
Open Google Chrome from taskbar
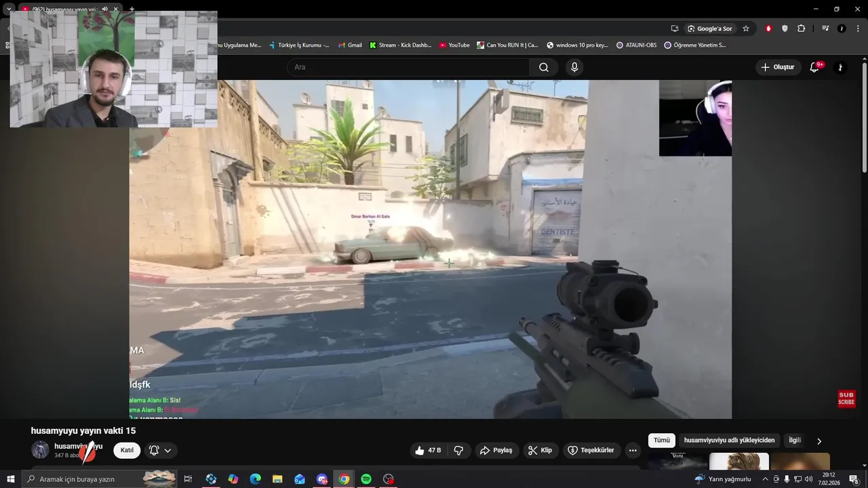pos(344,479)
